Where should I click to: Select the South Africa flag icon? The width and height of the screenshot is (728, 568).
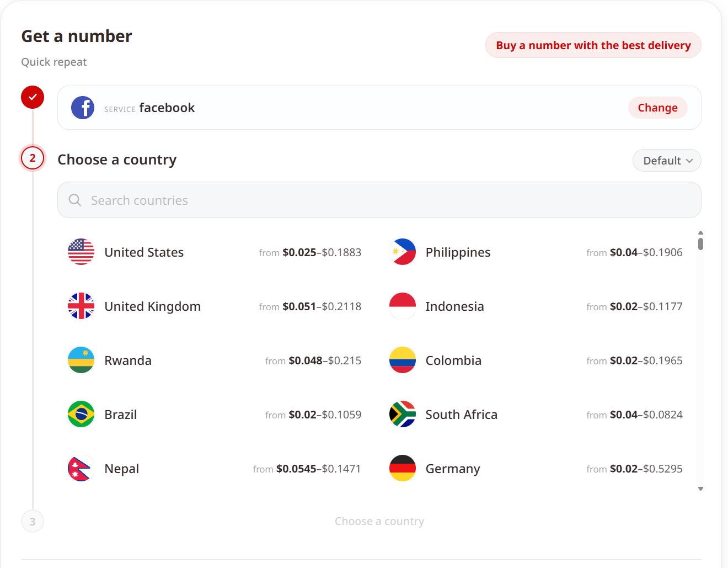(x=403, y=414)
